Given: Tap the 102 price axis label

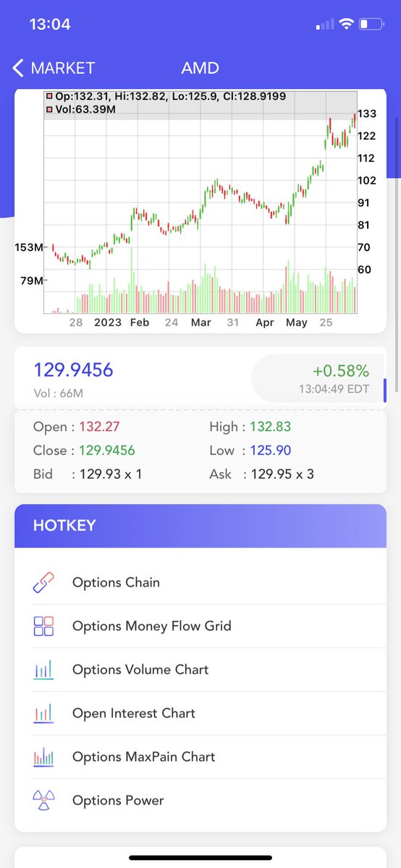Looking at the screenshot, I should tap(366, 180).
